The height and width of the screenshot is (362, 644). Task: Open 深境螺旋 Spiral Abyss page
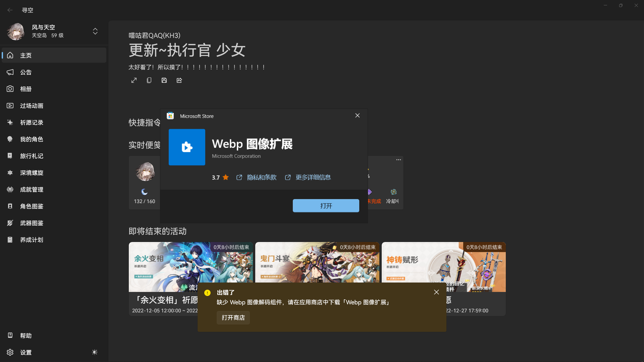pyautogui.click(x=32, y=173)
